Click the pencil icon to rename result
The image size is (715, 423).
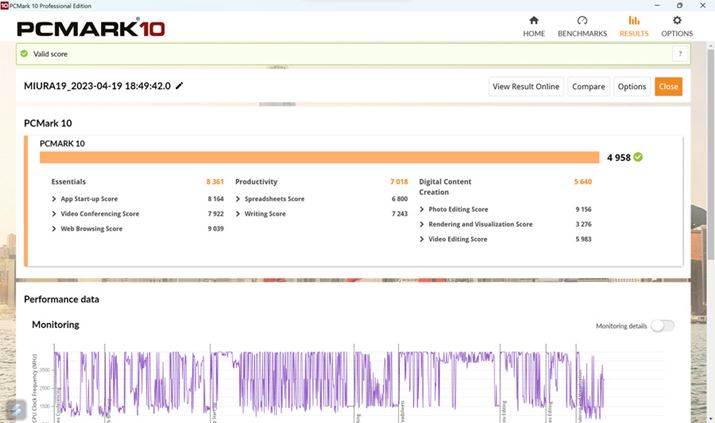tap(180, 87)
